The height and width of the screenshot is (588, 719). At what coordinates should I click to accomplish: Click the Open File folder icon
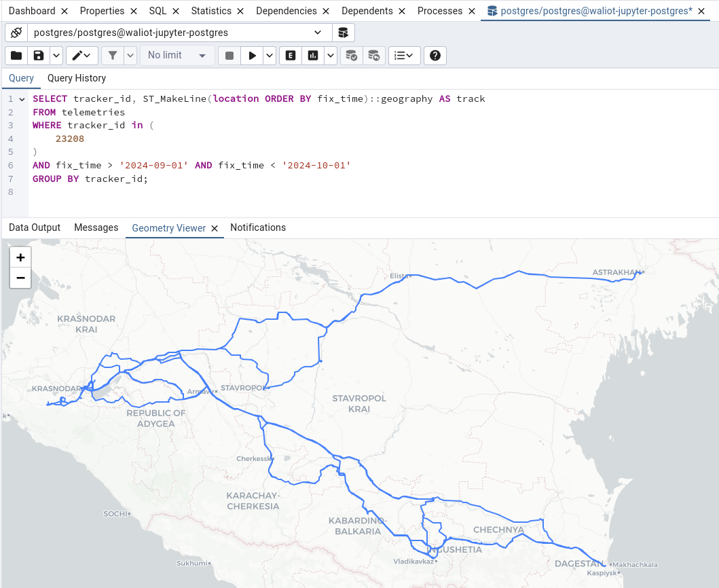[16, 56]
